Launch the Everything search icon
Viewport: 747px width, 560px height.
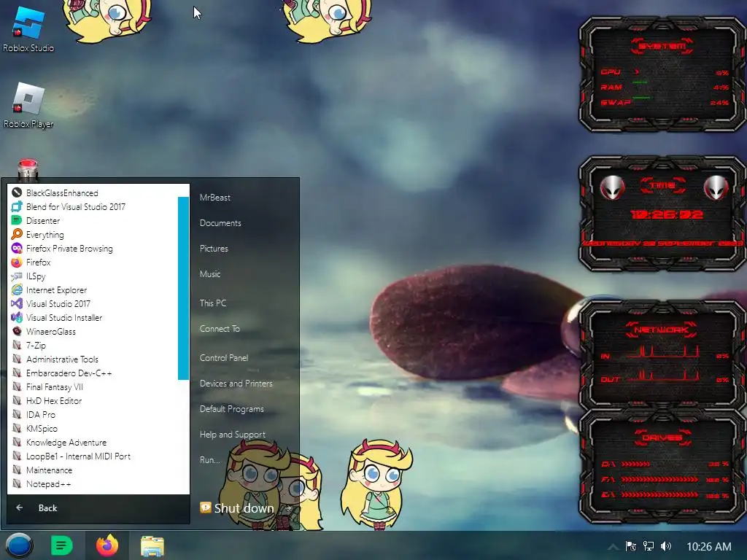pyautogui.click(x=17, y=234)
